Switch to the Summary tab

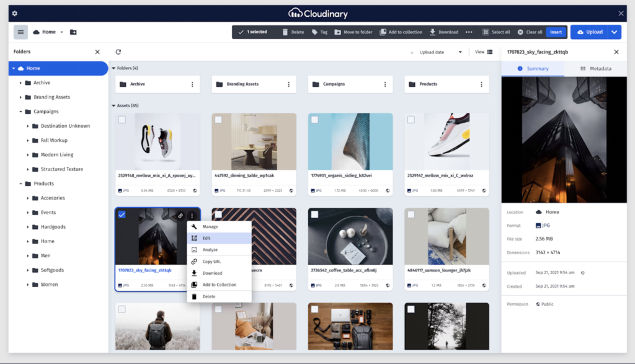pos(533,68)
